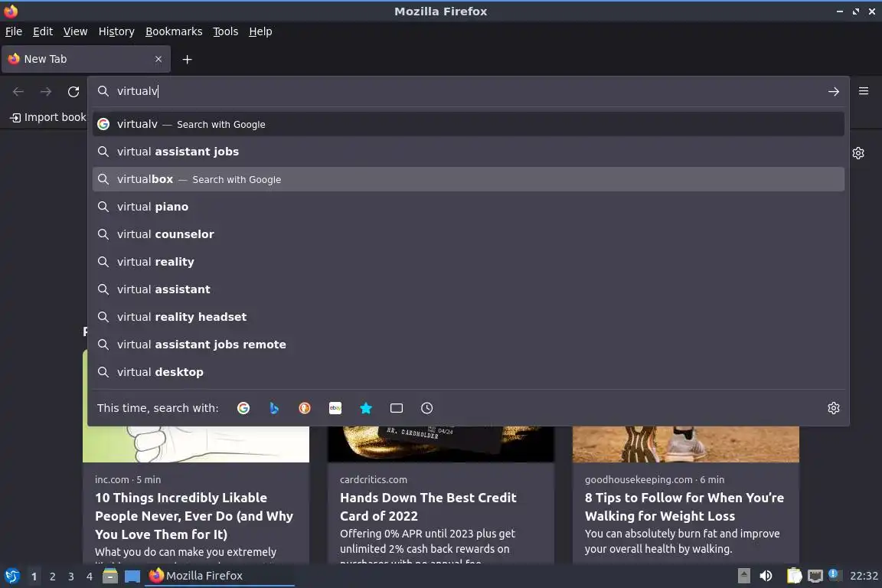Switch to workspace 2 in pager
882x588 pixels.
pos(52,577)
